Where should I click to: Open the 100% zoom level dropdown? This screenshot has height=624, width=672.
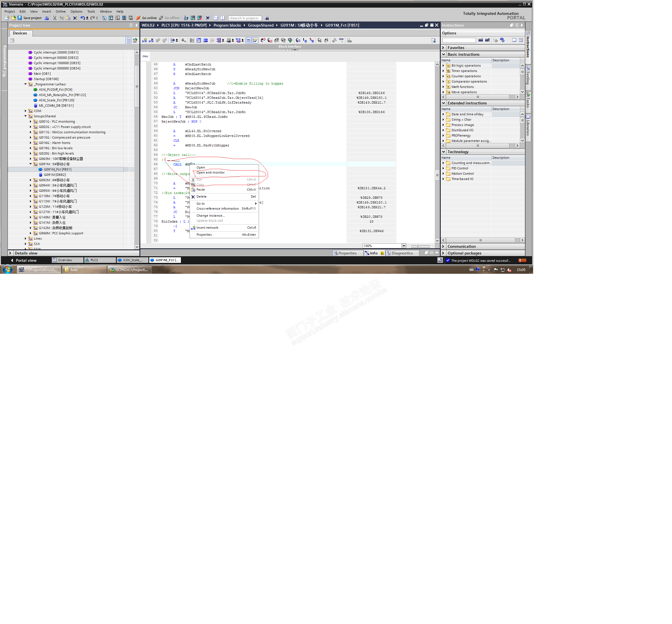click(x=404, y=246)
